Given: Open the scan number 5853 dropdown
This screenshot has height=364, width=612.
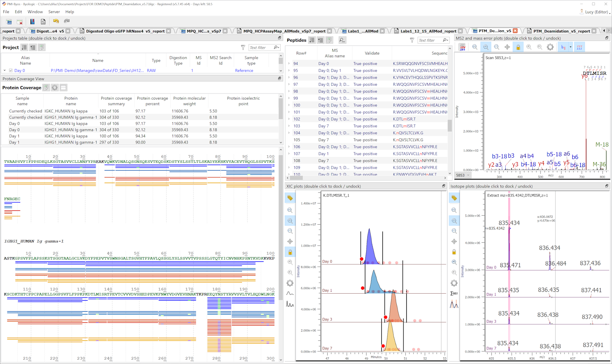Looking at the screenshot, I should (x=468, y=175).
